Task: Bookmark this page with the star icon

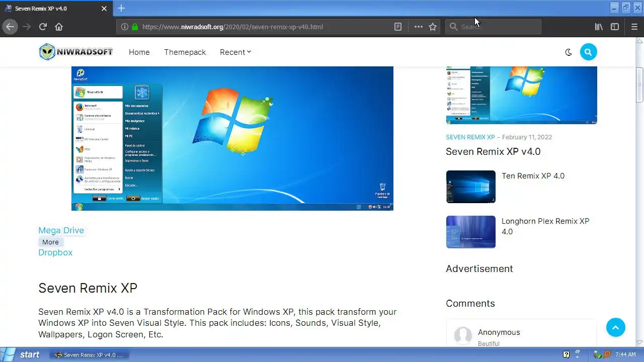Action: click(433, 27)
